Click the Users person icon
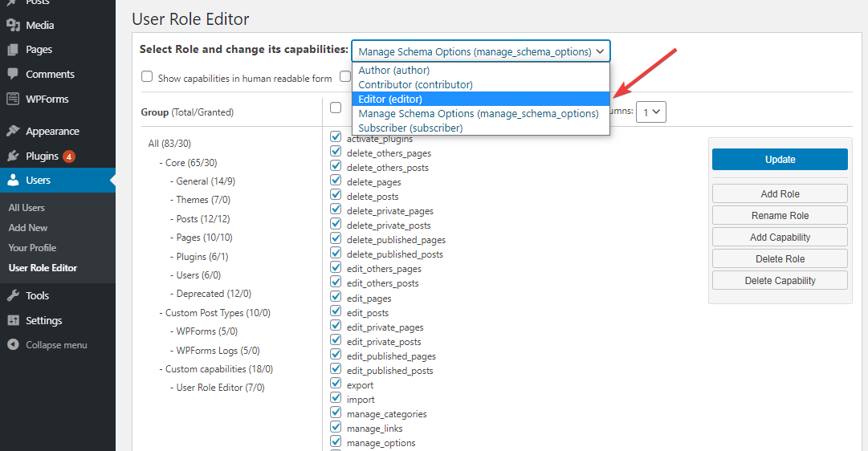 14,180
